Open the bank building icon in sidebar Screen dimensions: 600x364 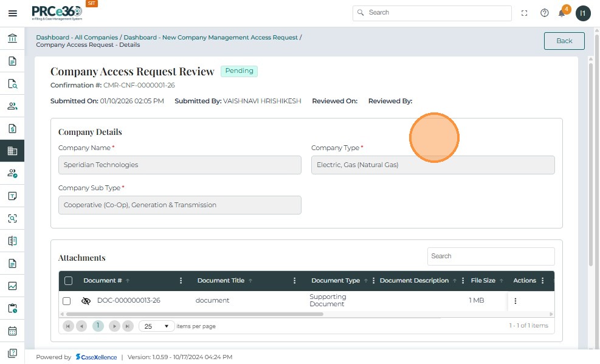[12, 39]
